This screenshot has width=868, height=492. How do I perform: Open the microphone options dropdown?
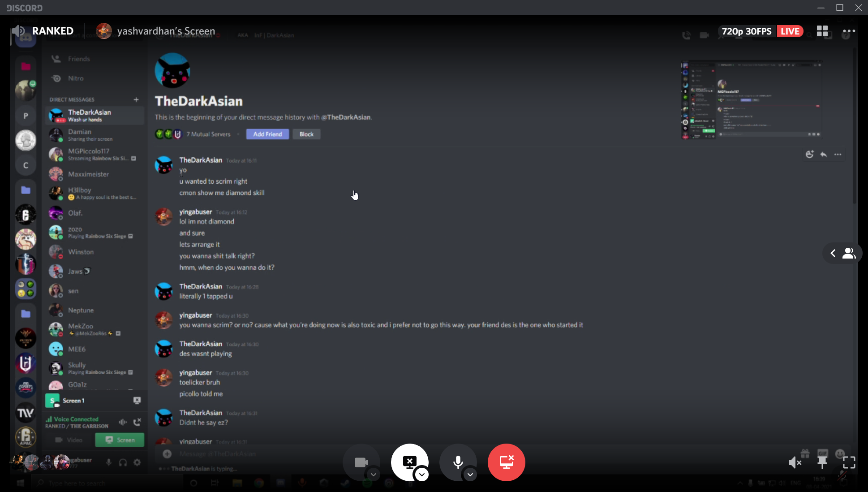tap(470, 475)
